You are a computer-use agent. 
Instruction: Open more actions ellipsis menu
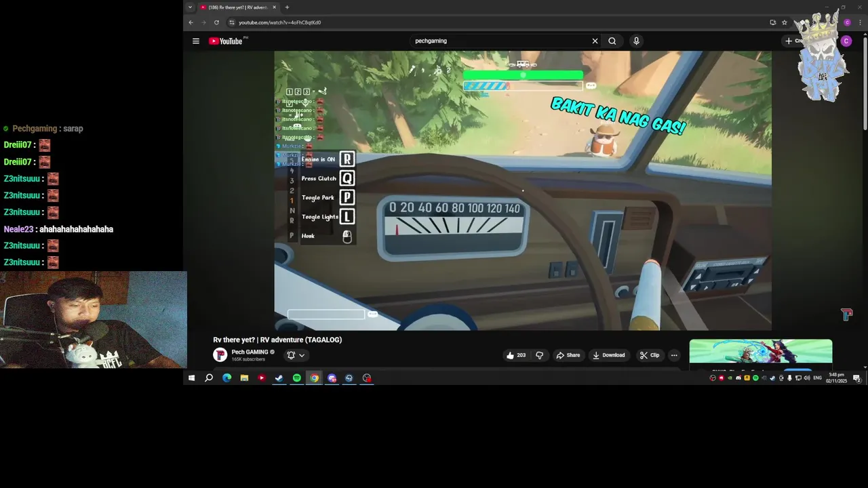pos(674,355)
